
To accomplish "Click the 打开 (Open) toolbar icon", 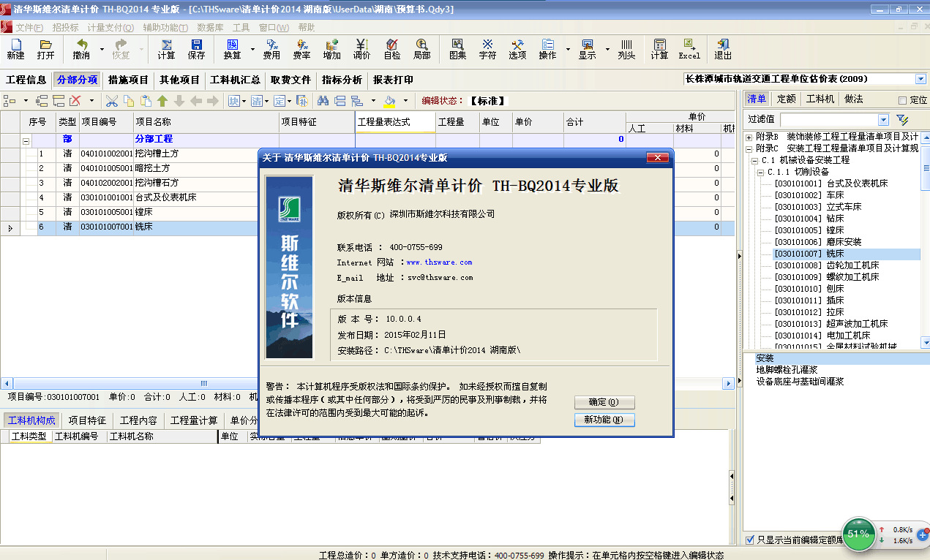I will pyautogui.click(x=45, y=49).
